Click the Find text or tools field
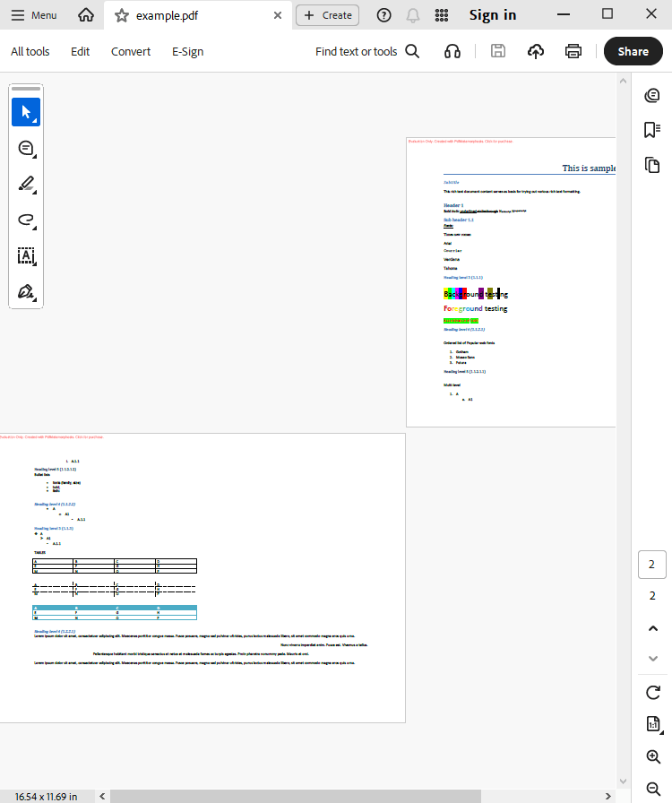The image size is (672, 803). click(356, 52)
